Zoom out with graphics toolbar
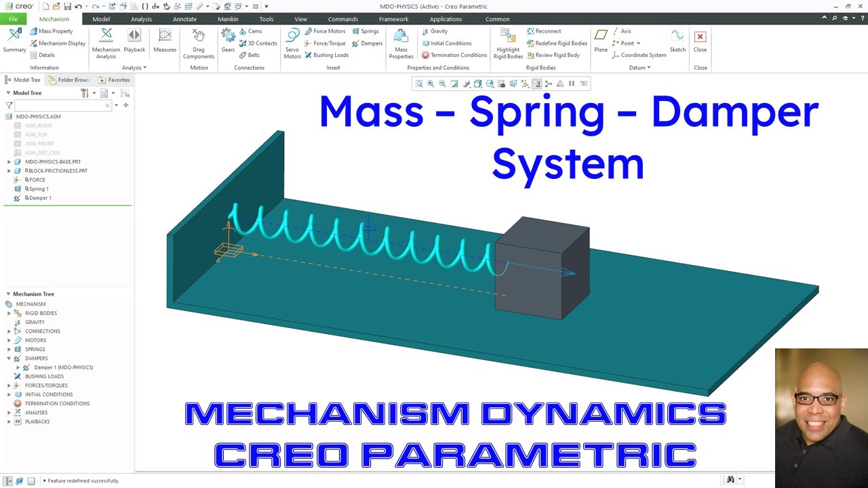 [442, 83]
